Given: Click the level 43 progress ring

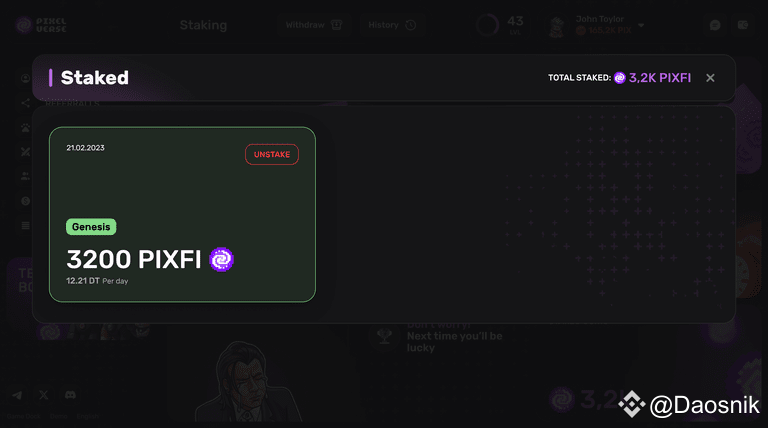Looking at the screenshot, I should tap(487, 25).
